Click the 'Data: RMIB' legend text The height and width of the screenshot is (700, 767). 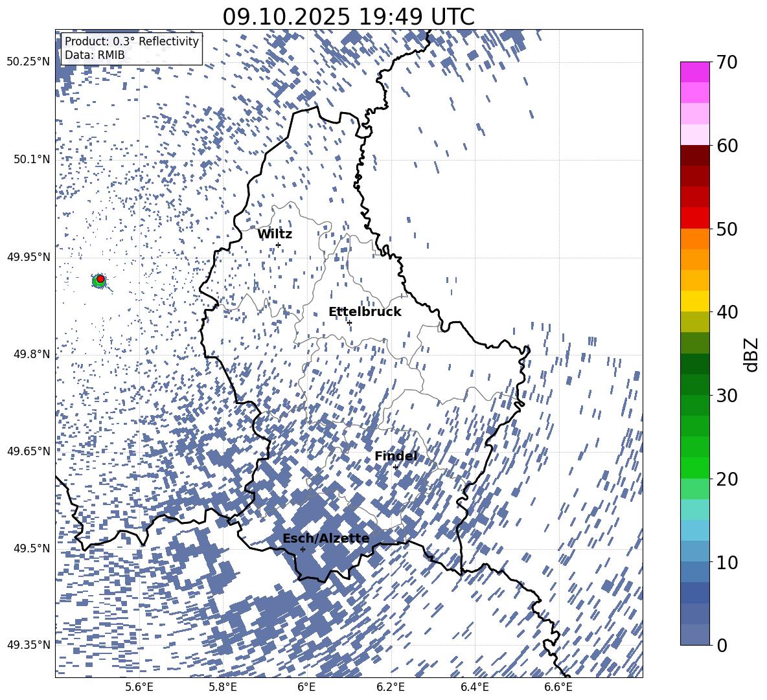coord(95,55)
